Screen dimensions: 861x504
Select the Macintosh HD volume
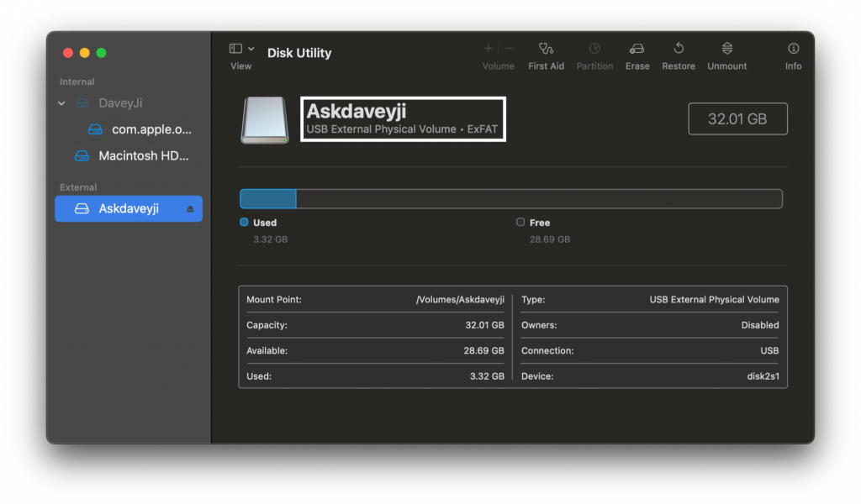tap(131, 155)
